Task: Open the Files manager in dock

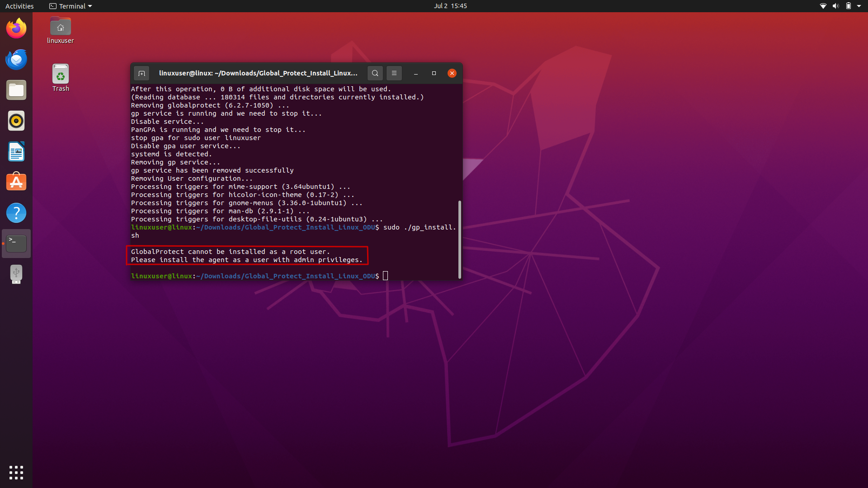Action: tap(16, 90)
